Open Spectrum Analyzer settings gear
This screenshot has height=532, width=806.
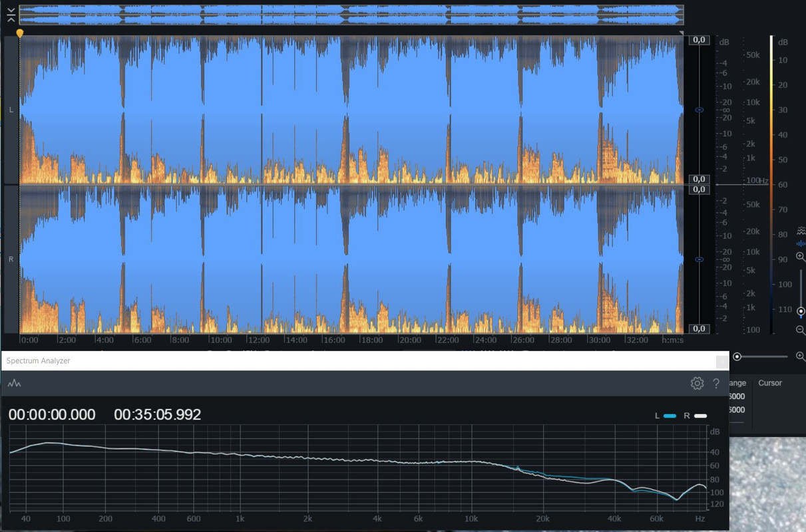click(x=697, y=383)
